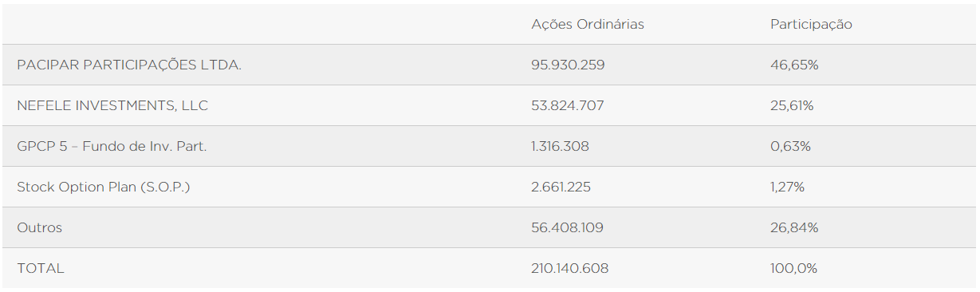
Task: Select the TOTAL row label
Action: (40, 268)
